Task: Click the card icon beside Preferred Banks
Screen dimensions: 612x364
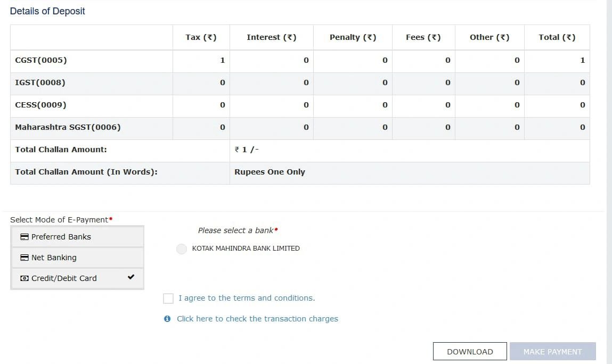Action: [25, 237]
